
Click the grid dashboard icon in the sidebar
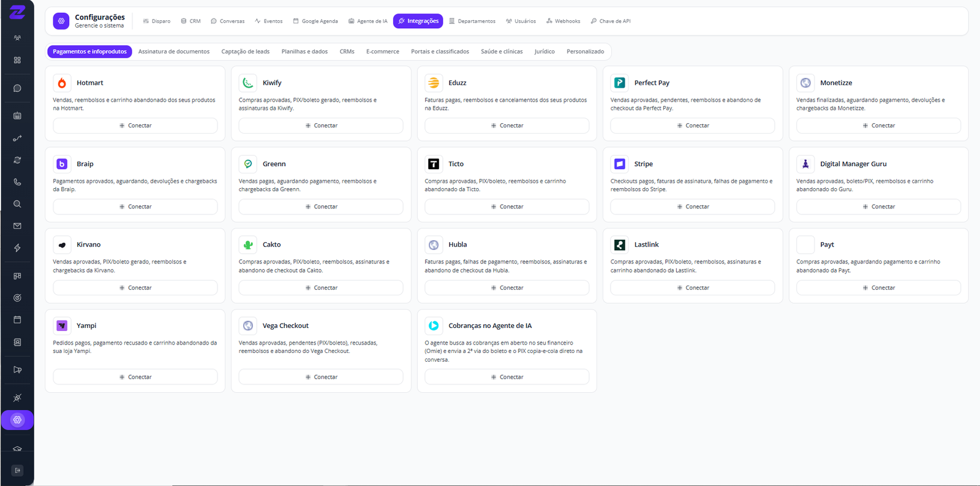click(x=17, y=60)
